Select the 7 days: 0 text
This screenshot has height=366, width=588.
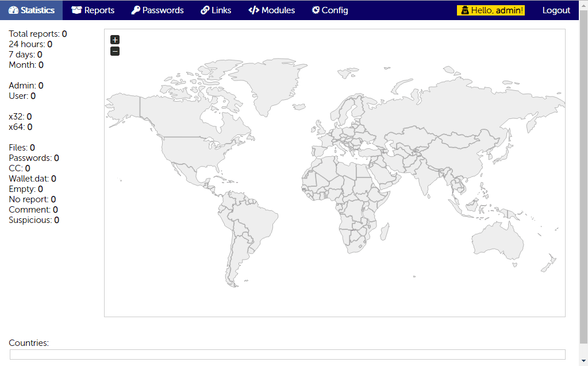[x=25, y=55]
